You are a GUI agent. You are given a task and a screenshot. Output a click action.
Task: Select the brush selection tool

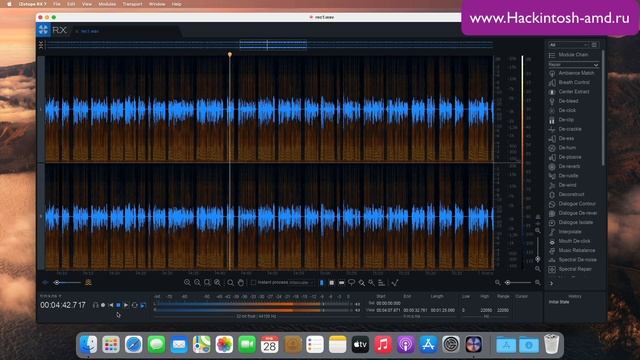click(361, 282)
